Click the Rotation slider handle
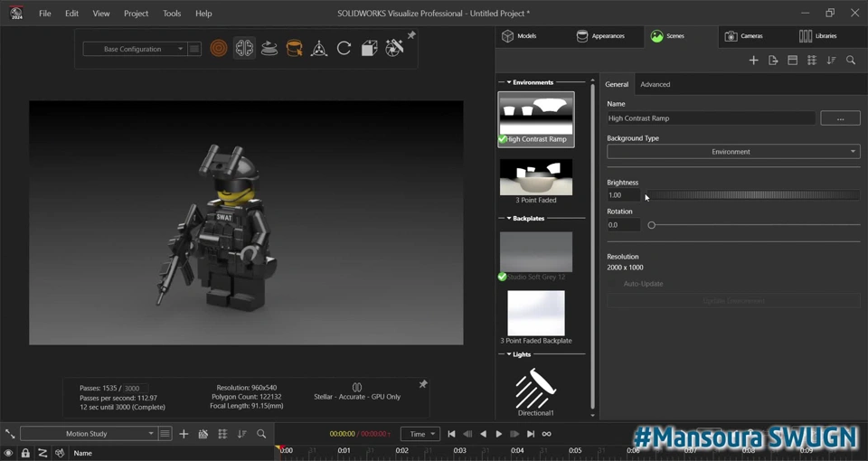Screen dimensions: 868x461 tap(652, 225)
